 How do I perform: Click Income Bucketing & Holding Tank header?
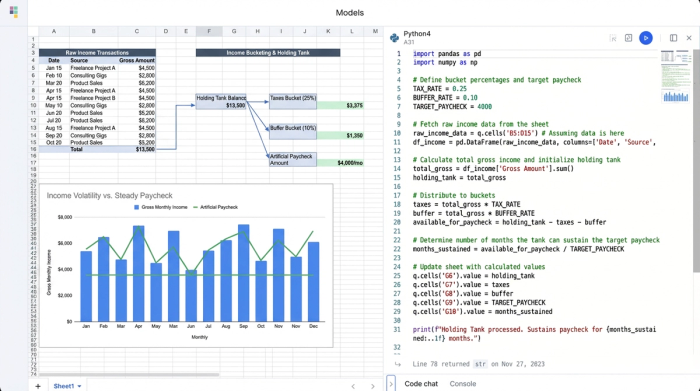coord(268,53)
